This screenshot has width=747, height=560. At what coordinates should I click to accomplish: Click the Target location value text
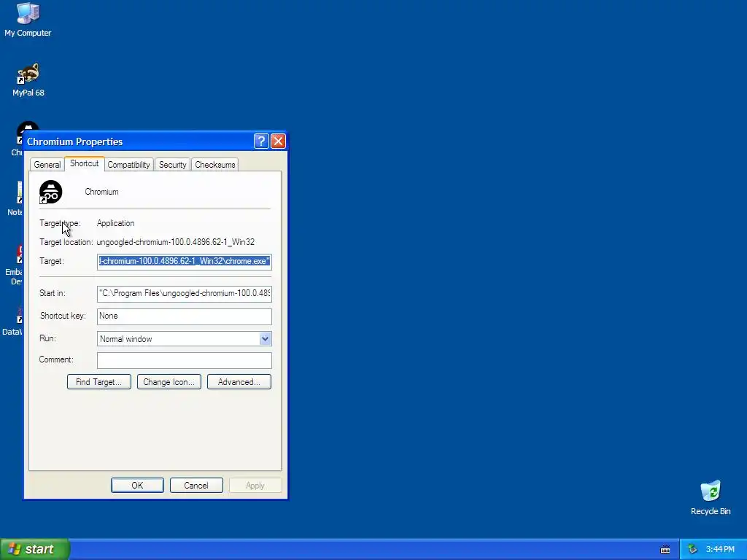coord(176,242)
